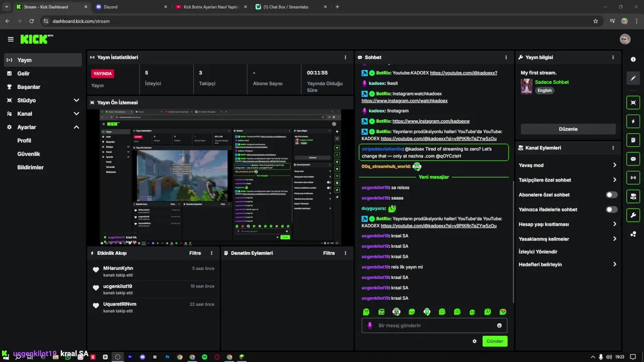Image resolution: width=644 pixels, height=362 pixels.
Task: Open Profil under Ayarlar
Action: pos(24,141)
